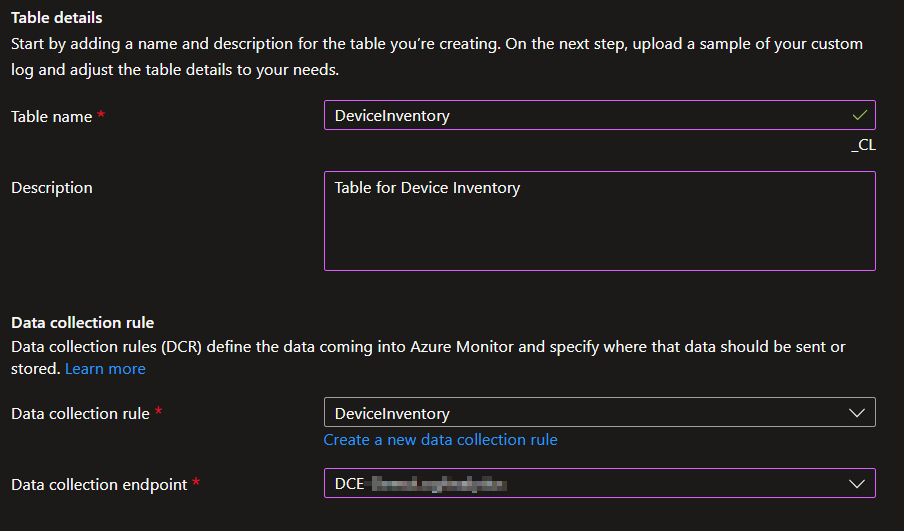Click the red asterisk beside Data collection rule label
The width and height of the screenshot is (904, 531).
click(x=159, y=413)
